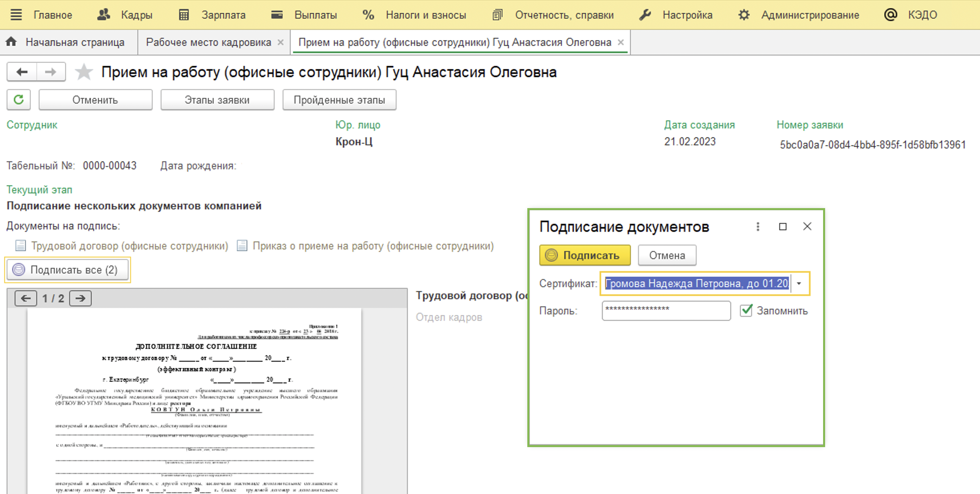Refresh the form with green arrow

18,99
